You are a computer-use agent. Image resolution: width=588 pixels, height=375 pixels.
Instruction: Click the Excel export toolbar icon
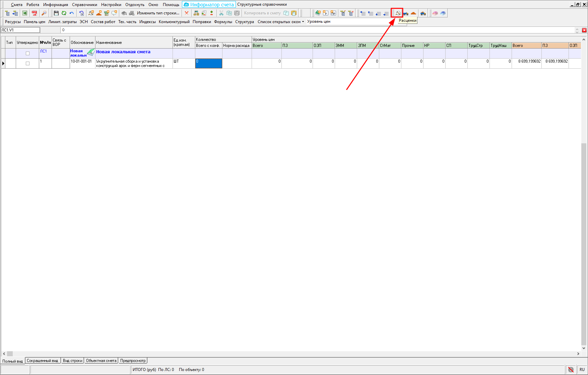25,13
